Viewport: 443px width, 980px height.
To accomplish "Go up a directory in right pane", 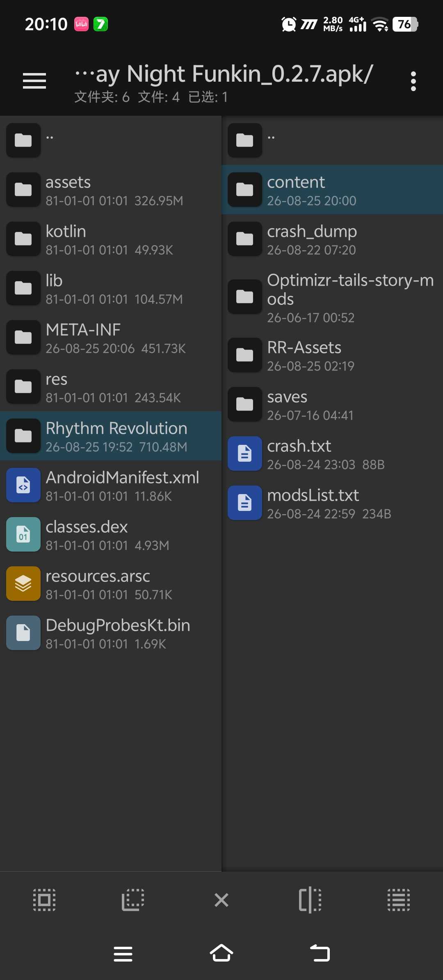I will pos(332,140).
